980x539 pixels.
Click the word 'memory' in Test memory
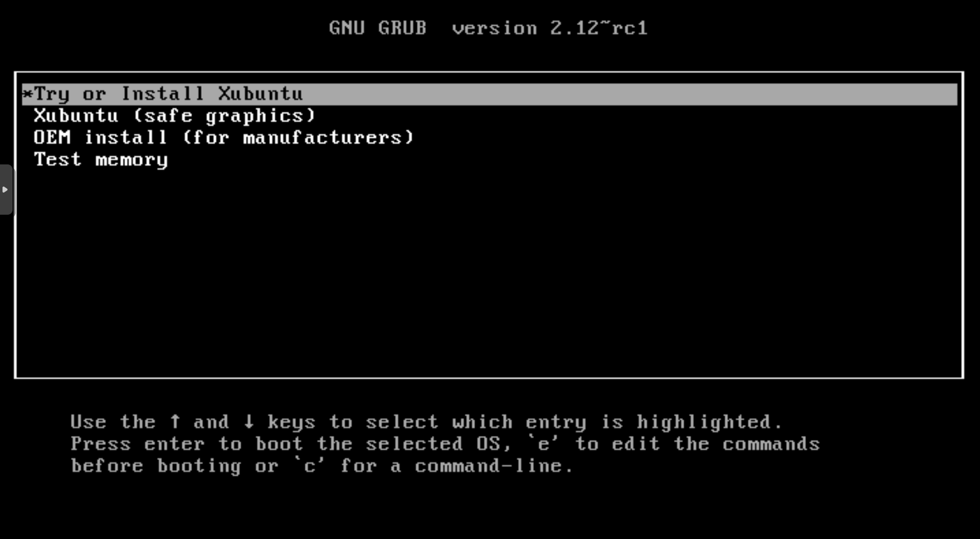pos(131,160)
